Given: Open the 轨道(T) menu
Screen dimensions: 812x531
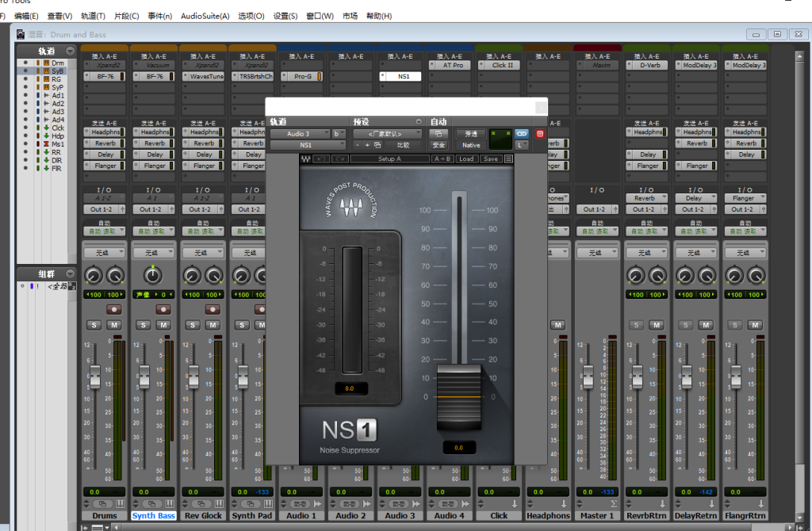Looking at the screenshot, I should (x=94, y=16).
